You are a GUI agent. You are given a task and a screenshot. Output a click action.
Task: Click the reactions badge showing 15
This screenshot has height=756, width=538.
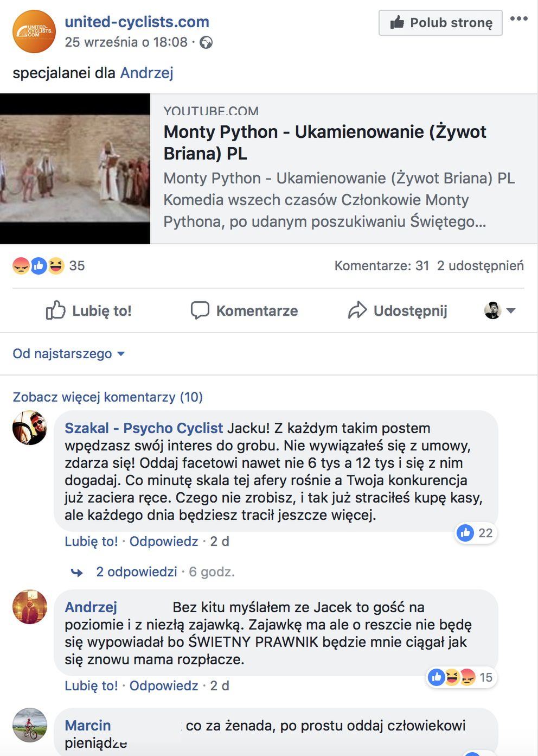[461, 677]
